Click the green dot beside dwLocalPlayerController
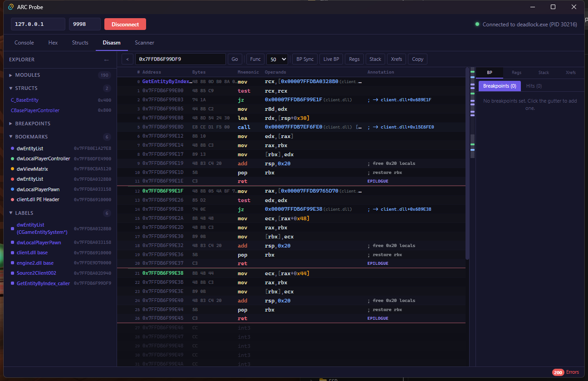The width and height of the screenshot is (588, 381). 12,158
